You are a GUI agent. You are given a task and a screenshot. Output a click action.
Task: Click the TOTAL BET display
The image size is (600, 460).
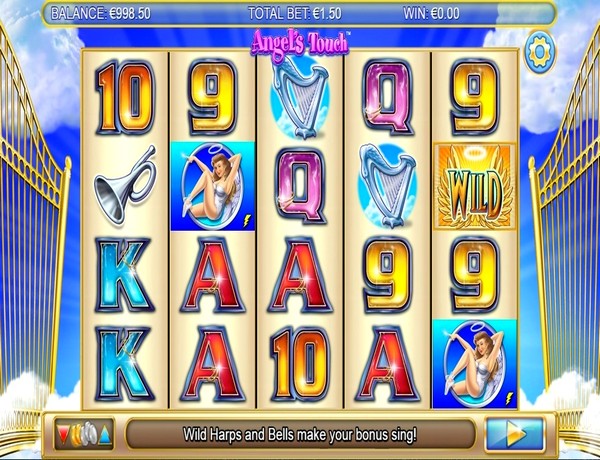tap(295, 14)
